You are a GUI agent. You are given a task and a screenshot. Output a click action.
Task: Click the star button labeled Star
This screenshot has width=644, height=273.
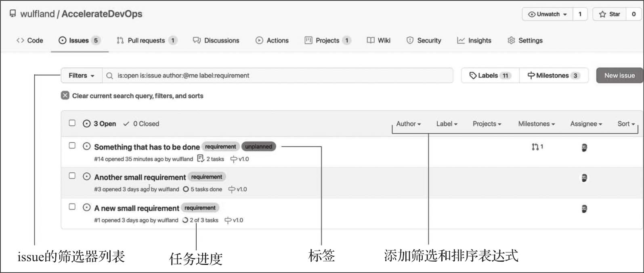pyautogui.click(x=610, y=14)
